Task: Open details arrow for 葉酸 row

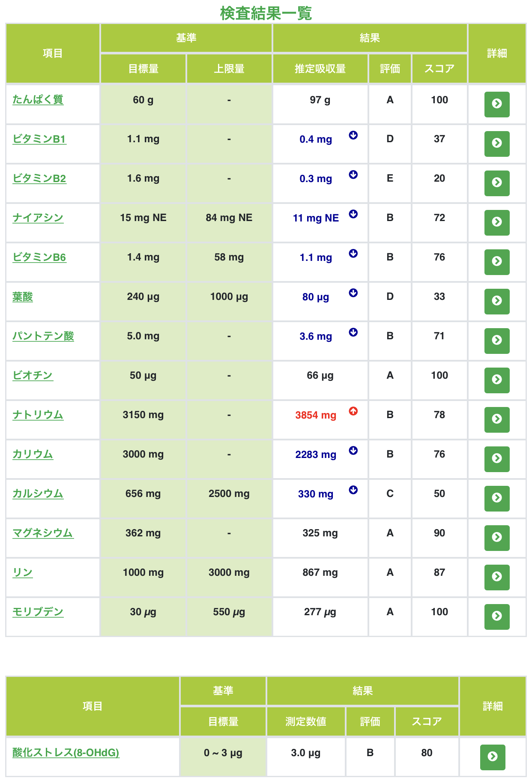Action: click(497, 301)
